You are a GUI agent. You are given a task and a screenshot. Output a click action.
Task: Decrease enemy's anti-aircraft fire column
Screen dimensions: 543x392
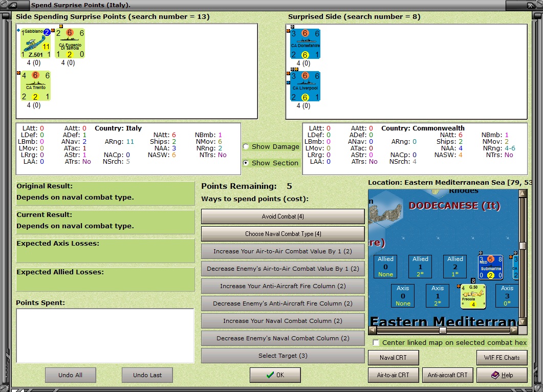point(283,303)
